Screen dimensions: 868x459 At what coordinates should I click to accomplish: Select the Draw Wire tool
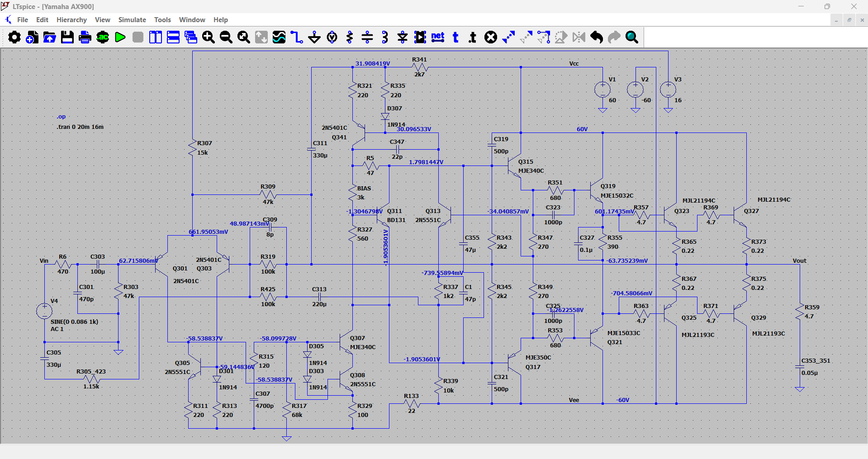click(297, 37)
